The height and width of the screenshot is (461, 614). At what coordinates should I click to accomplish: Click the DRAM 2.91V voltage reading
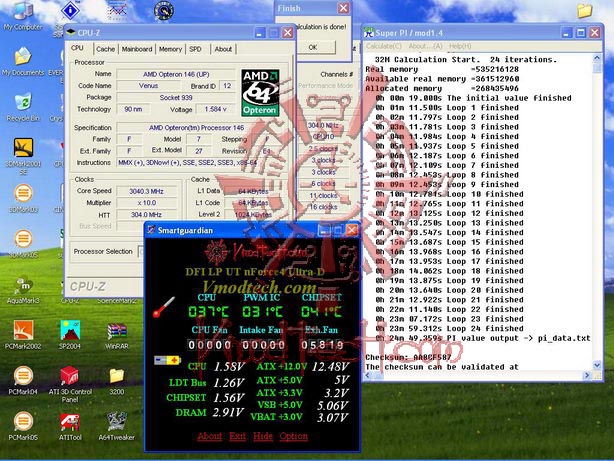(x=228, y=412)
